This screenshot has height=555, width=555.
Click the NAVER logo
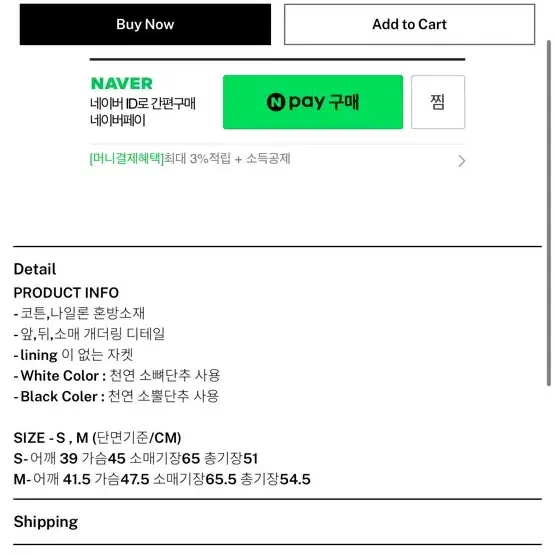pos(122,84)
